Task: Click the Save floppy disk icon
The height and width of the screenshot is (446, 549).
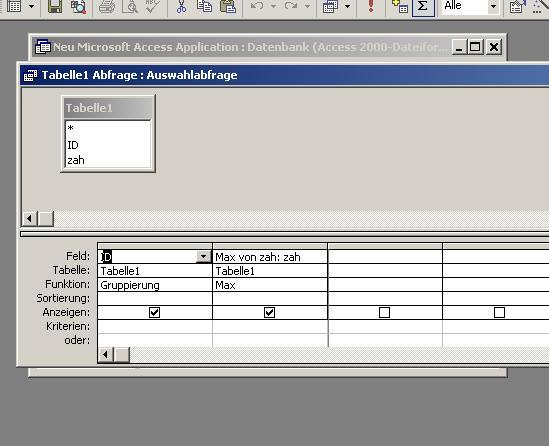Action: [x=55, y=6]
